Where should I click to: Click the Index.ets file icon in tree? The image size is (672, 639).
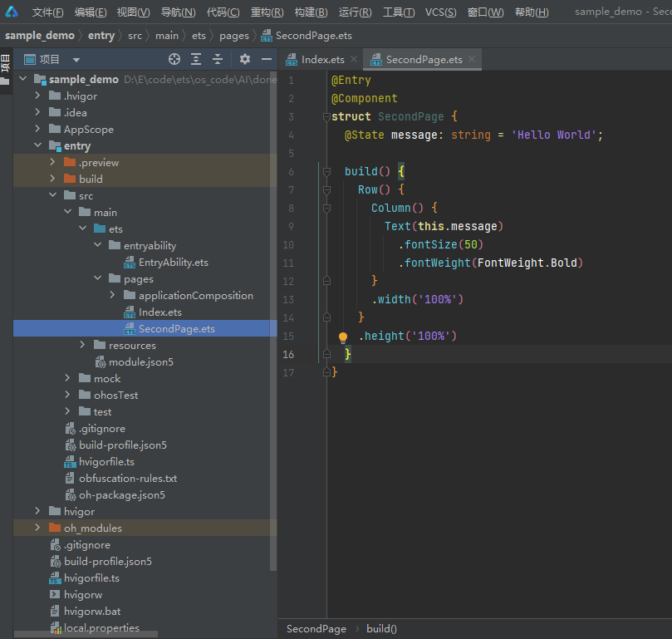click(x=130, y=312)
